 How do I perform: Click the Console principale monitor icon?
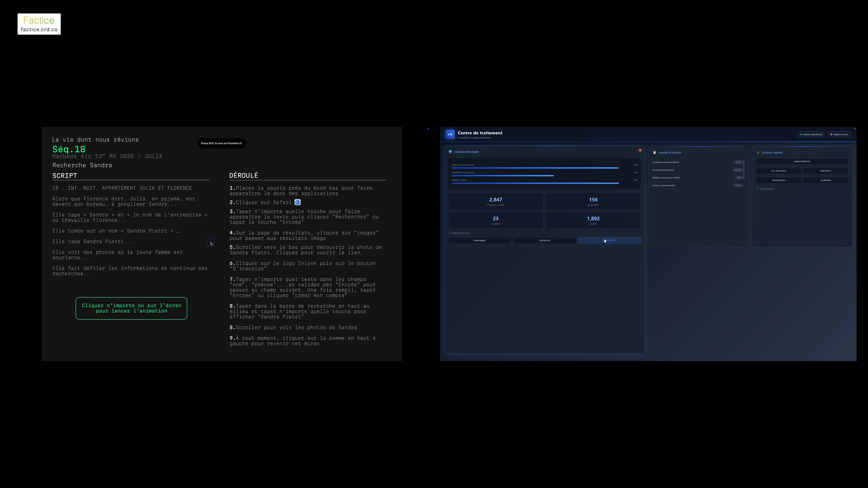coord(450,152)
